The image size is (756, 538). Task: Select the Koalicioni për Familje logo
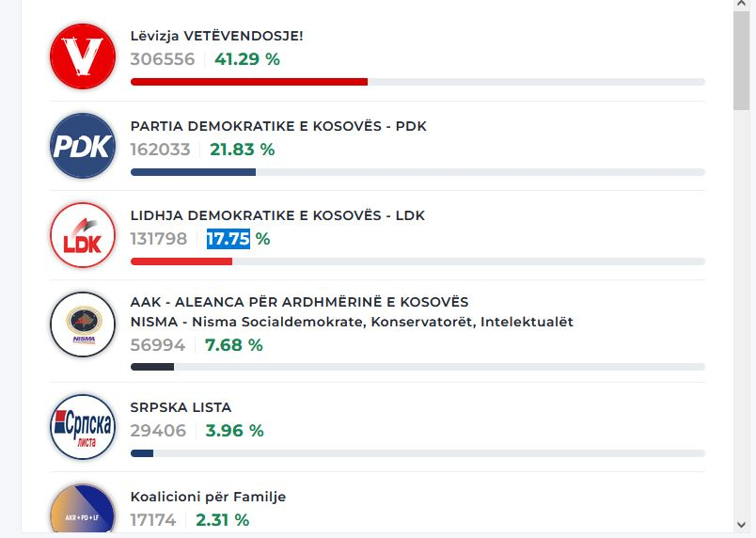pyautogui.click(x=82, y=513)
